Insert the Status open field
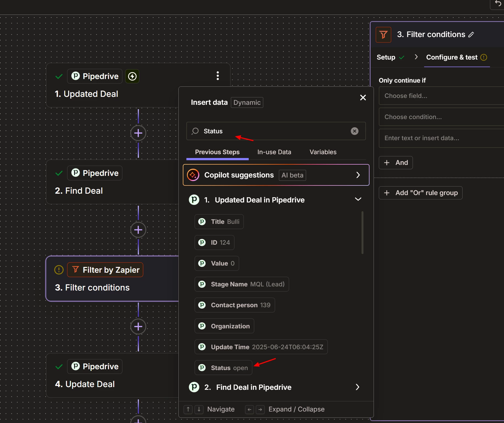This screenshot has height=423, width=504. 223,368
